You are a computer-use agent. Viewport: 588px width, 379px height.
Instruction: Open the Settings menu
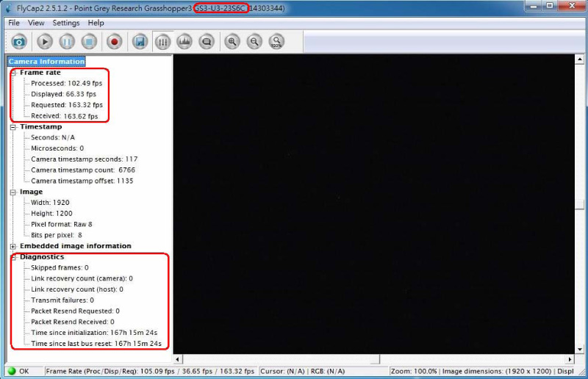tap(66, 23)
